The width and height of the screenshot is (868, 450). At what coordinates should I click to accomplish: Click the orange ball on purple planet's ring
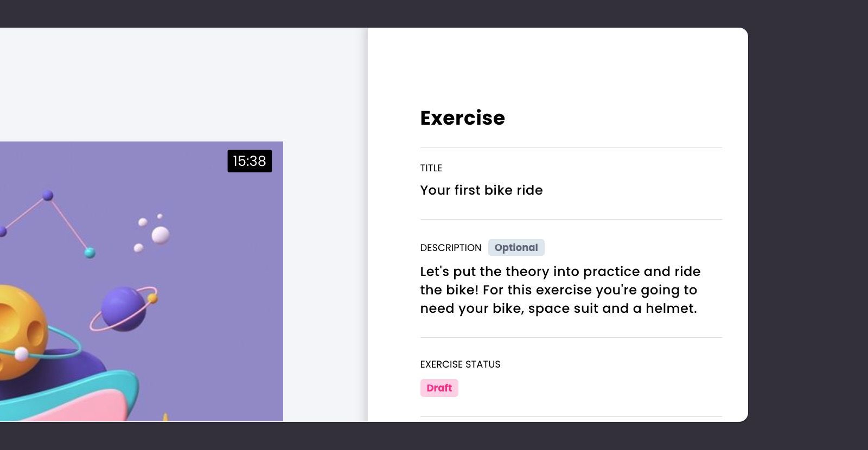pos(152,298)
